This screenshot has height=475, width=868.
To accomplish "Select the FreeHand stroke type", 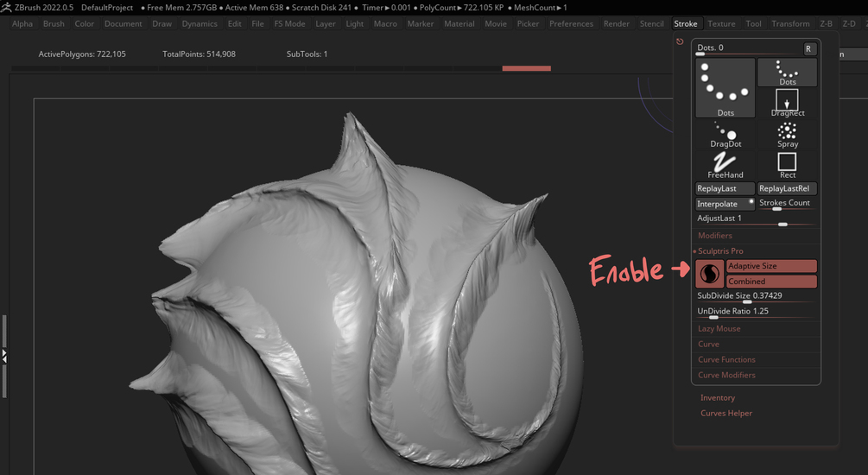I will (x=725, y=165).
